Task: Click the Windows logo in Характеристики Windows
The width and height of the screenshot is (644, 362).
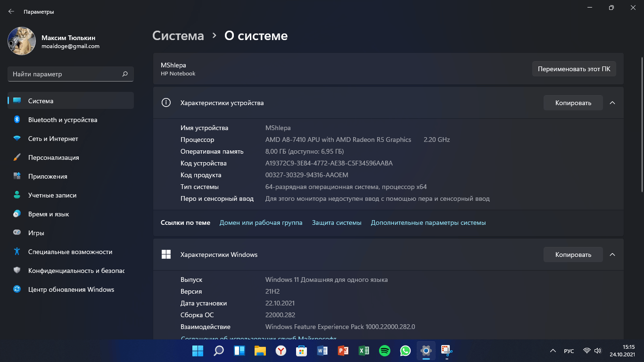Action: point(166,255)
